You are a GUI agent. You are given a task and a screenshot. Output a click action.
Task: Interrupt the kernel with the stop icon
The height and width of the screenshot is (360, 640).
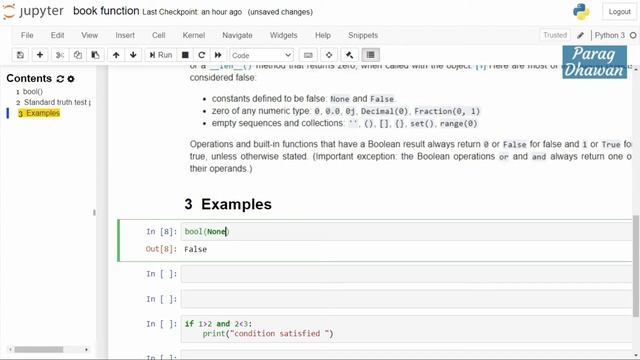tap(185, 55)
